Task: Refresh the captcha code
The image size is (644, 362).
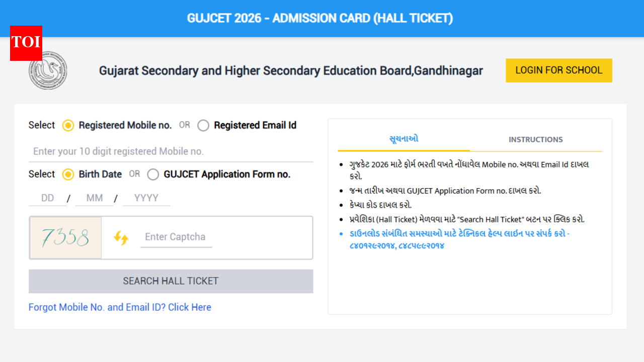Action: pos(121,237)
